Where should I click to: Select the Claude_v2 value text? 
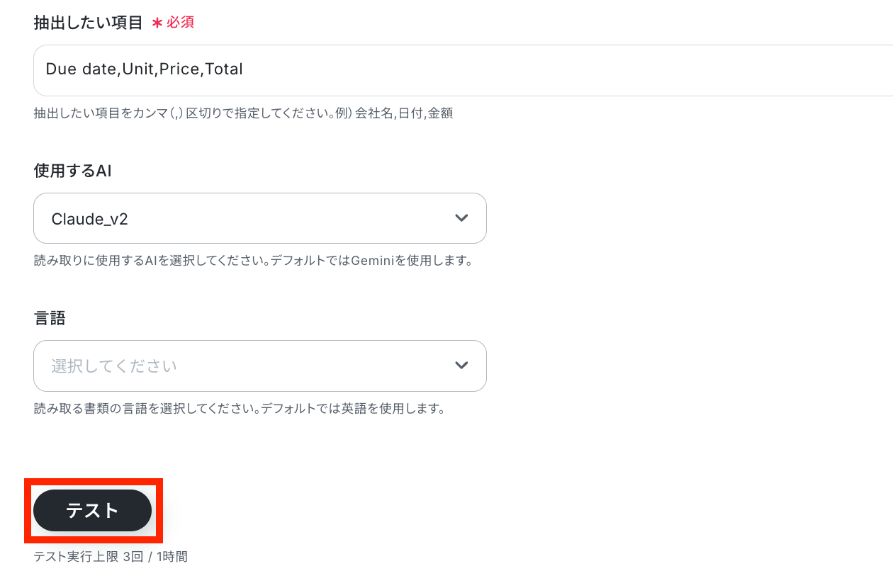coord(89,219)
